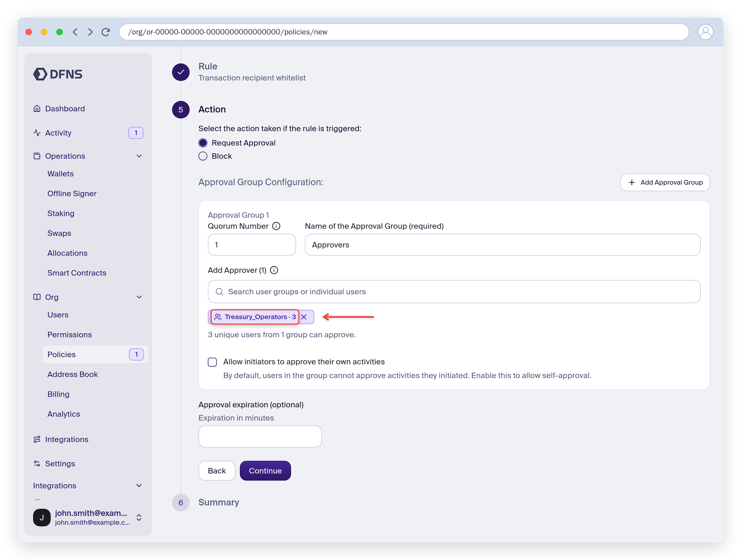The image size is (741, 560).
Task: Click the Back button
Action: [x=217, y=471]
